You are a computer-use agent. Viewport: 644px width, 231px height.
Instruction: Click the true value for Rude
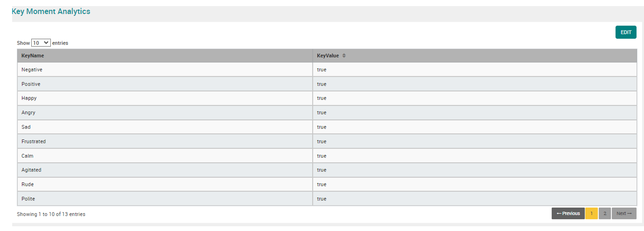321,184
